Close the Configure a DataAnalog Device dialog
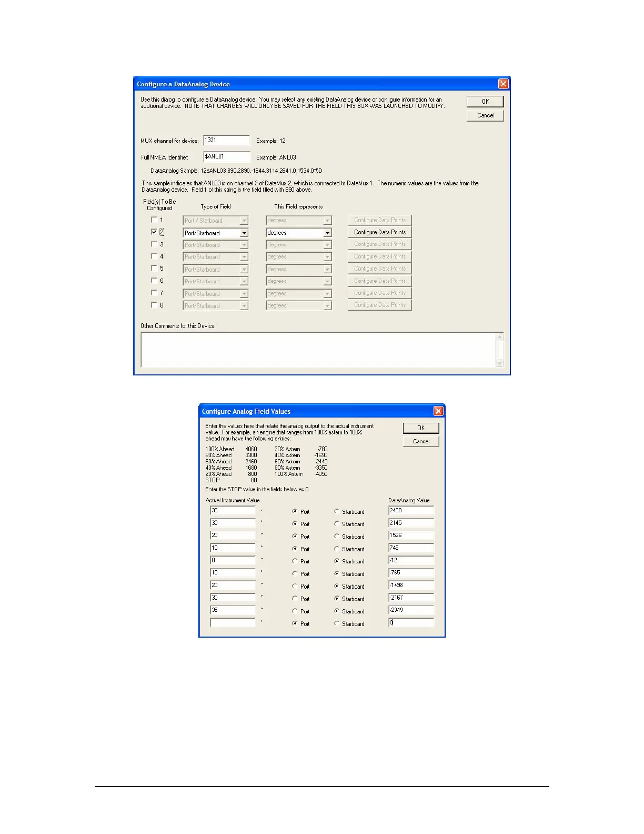This screenshot has width=644, height=834. pos(503,84)
